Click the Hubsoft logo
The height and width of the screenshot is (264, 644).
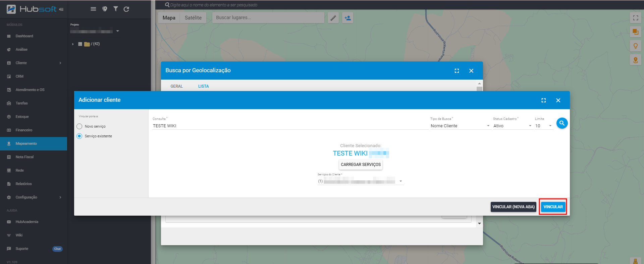[x=31, y=9]
